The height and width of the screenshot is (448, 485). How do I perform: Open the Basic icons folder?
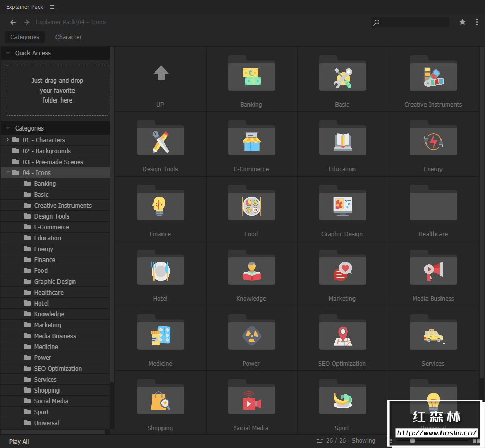coord(343,74)
